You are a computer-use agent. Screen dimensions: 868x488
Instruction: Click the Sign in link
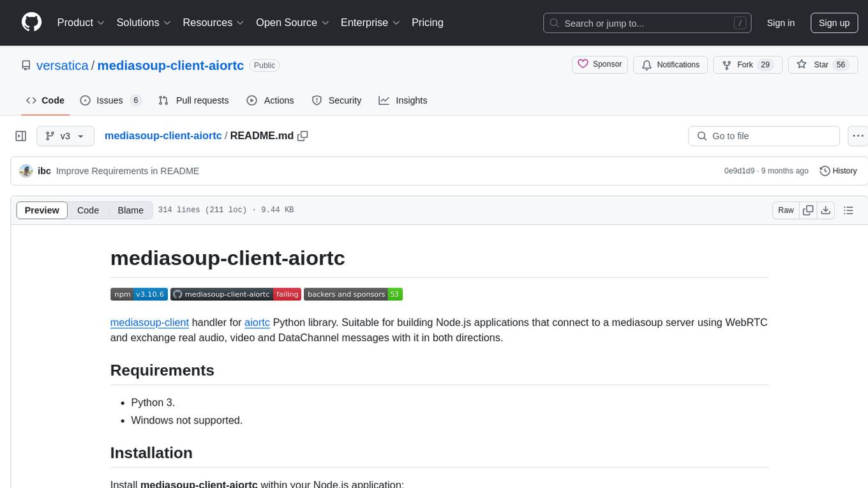[x=781, y=23]
